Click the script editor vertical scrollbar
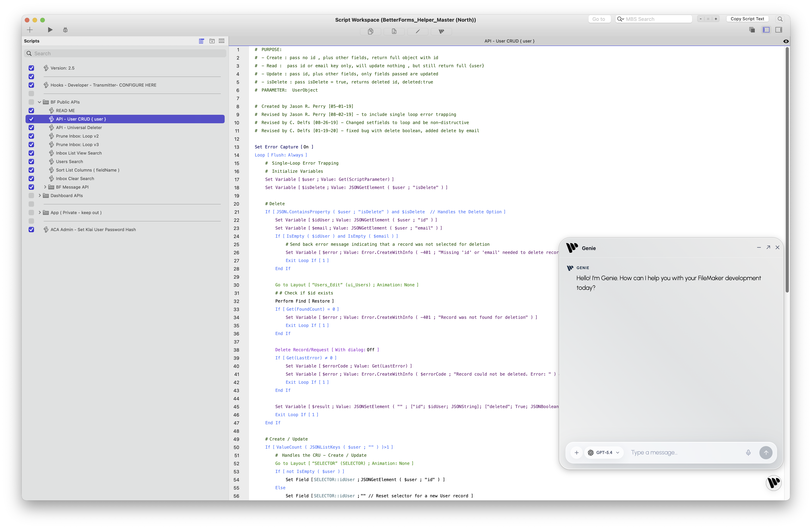 click(x=787, y=170)
